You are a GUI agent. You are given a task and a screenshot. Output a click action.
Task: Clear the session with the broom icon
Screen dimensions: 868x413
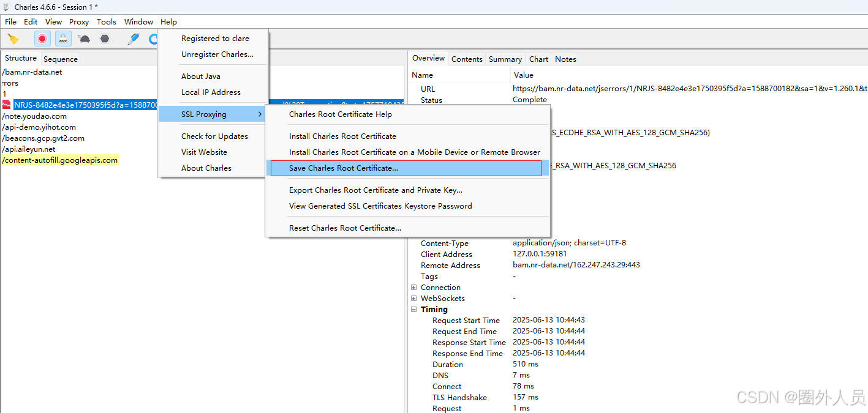click(13, 39)
